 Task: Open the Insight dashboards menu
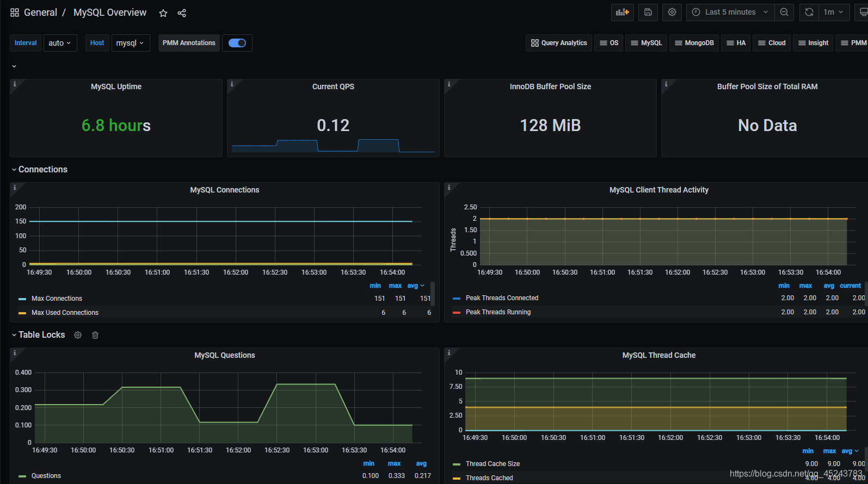point(813,43)
